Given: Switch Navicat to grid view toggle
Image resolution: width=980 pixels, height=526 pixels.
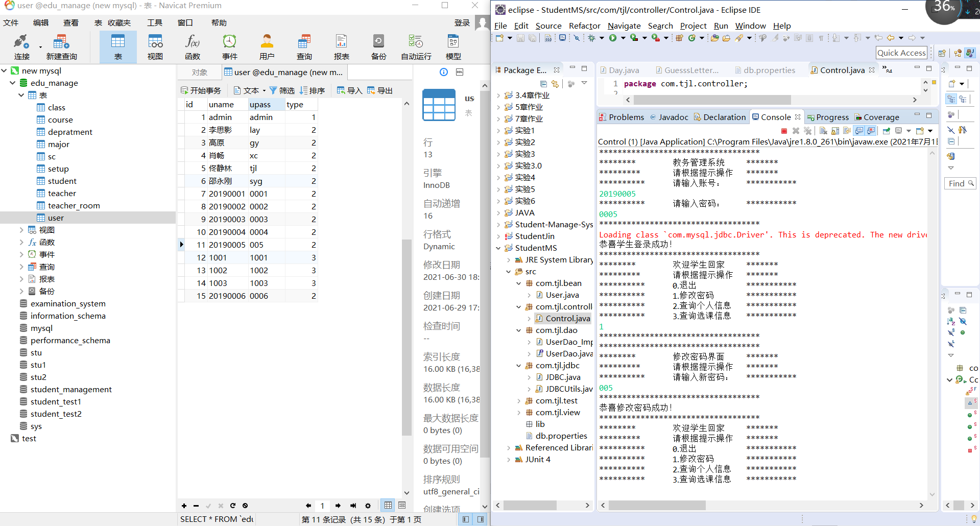Looking at the screenshot, I should click(x=388, y=505).
